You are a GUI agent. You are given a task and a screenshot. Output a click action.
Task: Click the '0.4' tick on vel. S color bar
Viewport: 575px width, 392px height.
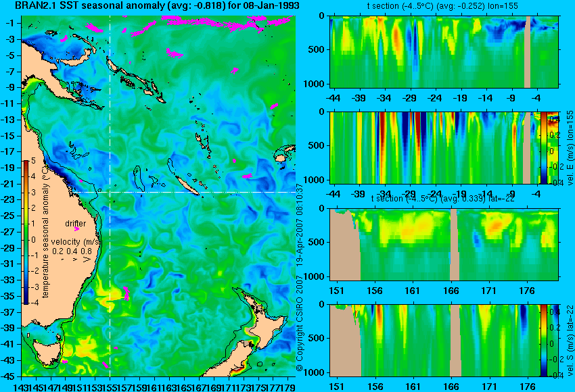pos(554,312)
